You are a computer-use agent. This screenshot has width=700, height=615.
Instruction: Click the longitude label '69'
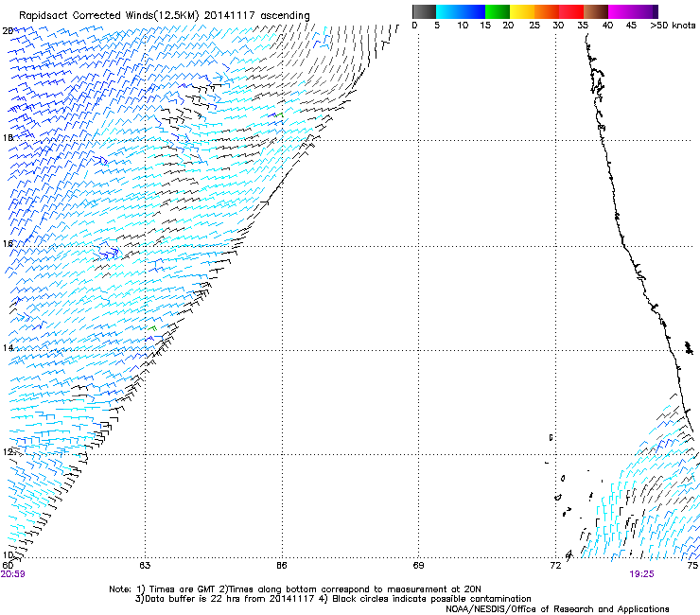(418, 566)
